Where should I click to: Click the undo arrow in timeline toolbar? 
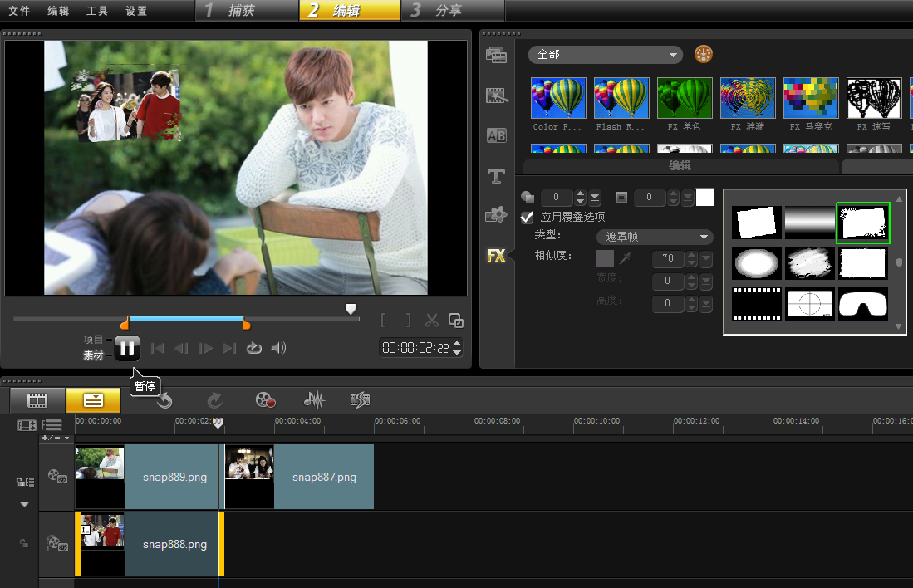coord(164,400)
